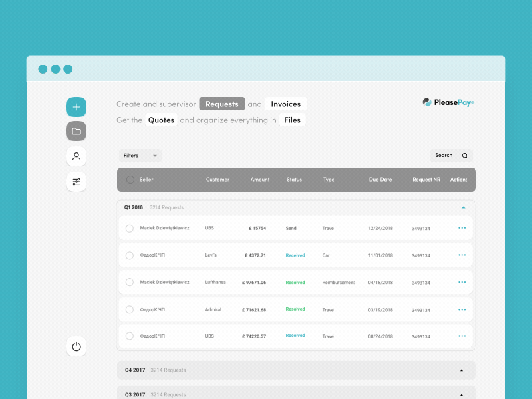
Task: Open actions menu for the UBS Send row
Action: pyautogui.click(x=462, y=228)
